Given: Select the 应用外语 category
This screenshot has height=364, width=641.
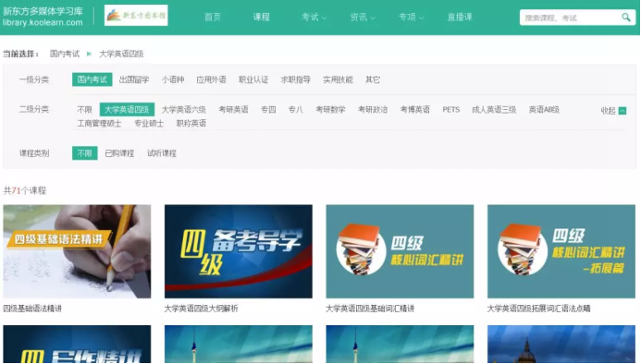Looking at the screenshot, I should 211,79.
